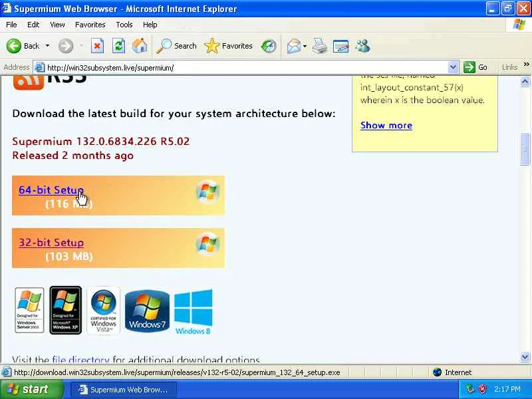
Task: Click the Show more link
Action: click(x=386, y=125)
